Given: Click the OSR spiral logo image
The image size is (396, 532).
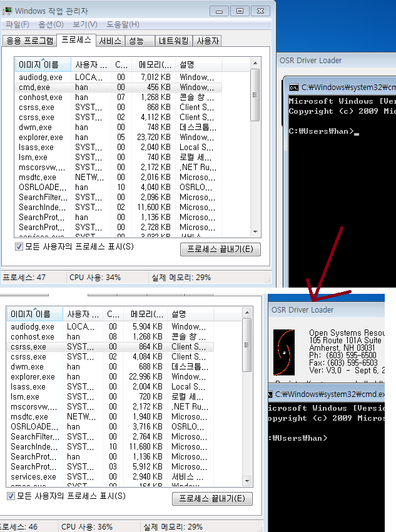Looking at the screenshot, I should (284, 352).
